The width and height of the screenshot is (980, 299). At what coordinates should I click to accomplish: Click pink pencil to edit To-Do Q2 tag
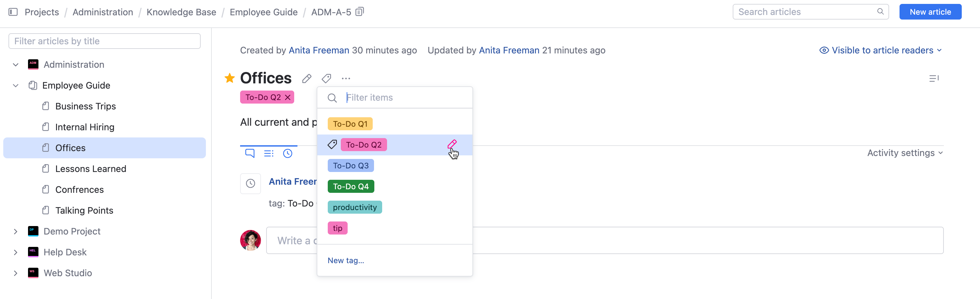pyautogui.click(x=452, y=144)
